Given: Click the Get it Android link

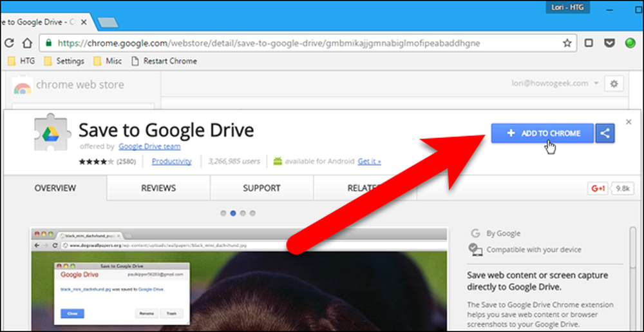Looking at the screenshot, I should coord(369,161).
